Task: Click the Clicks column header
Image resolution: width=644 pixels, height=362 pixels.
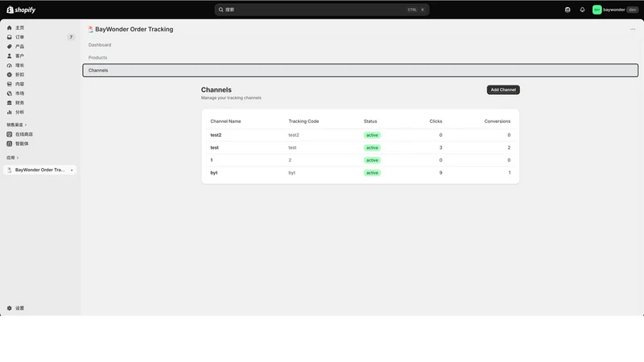Action: [x=436, y=121]
